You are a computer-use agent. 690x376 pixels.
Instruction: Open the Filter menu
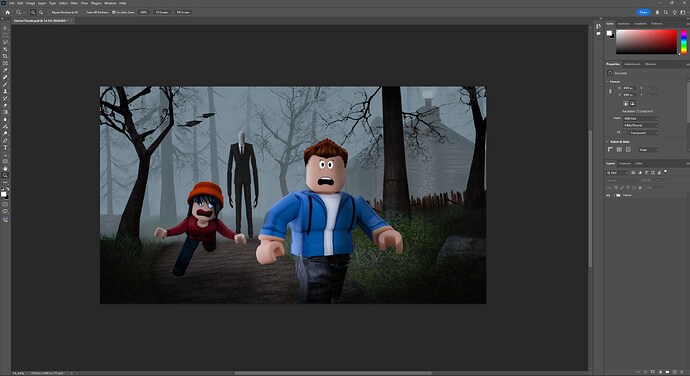tap(74, 3)
